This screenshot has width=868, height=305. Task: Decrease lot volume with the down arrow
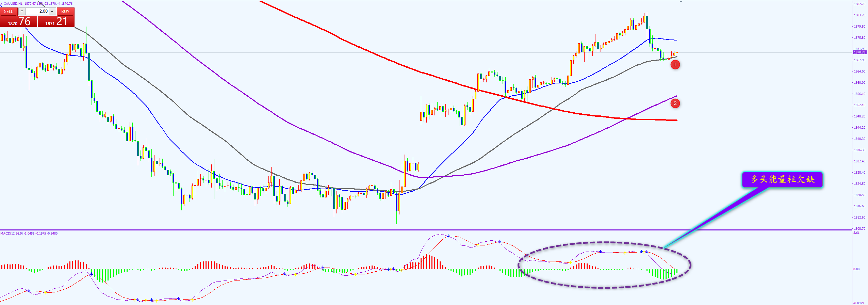pyautogui.click(x=22, y=11)
